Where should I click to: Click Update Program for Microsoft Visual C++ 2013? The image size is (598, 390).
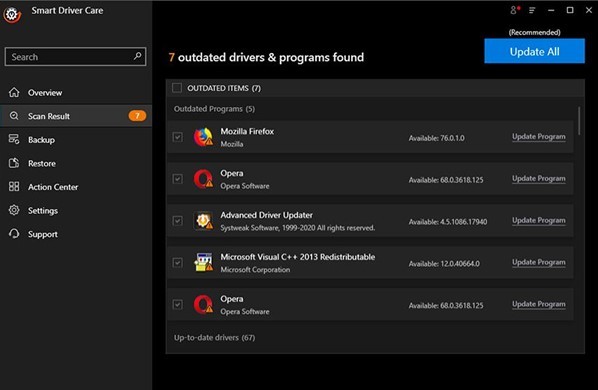click(x=539, y=262)
